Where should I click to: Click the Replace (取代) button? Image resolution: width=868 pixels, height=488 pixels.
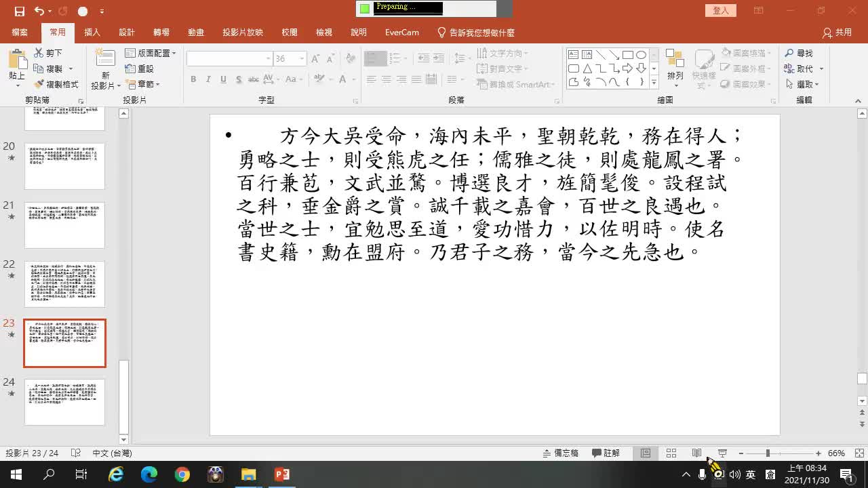pyautogui.click(x=800, y=68)
